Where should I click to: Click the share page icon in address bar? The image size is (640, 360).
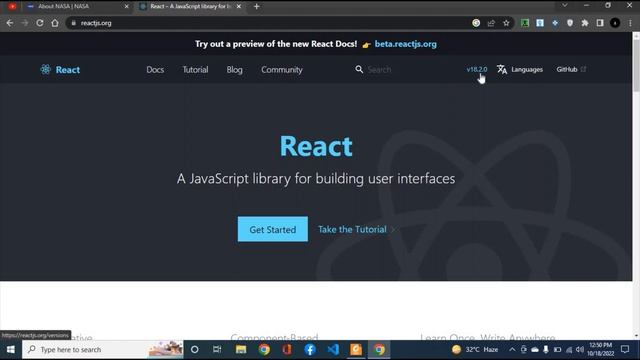click(491, 23)
